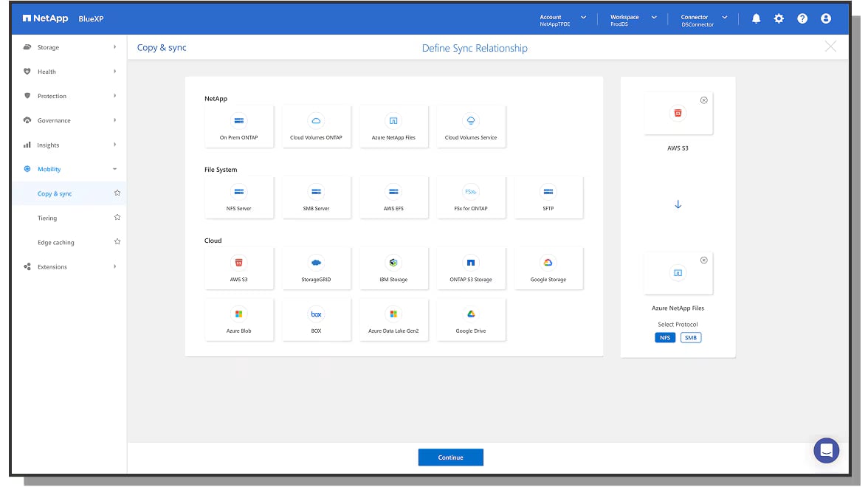Choose Cloud Volumes ONTAP tile

click(316, 127)
